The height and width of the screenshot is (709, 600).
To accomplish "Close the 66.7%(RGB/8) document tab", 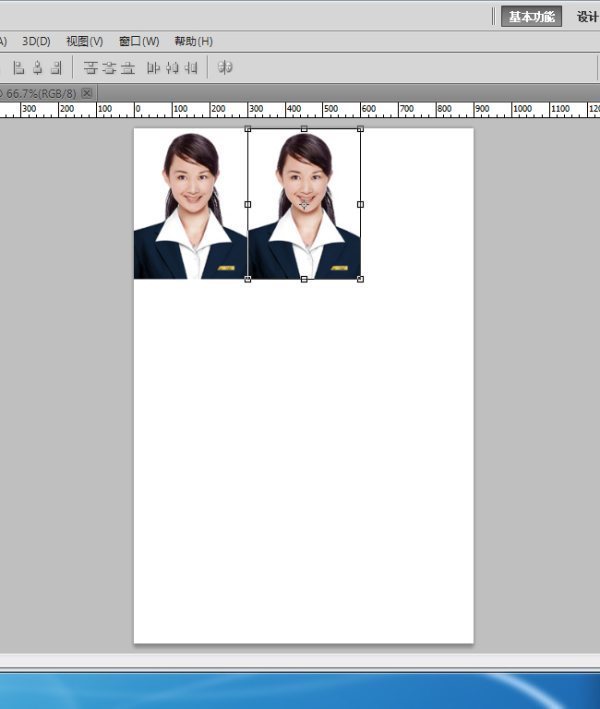I will pos(87,93).
